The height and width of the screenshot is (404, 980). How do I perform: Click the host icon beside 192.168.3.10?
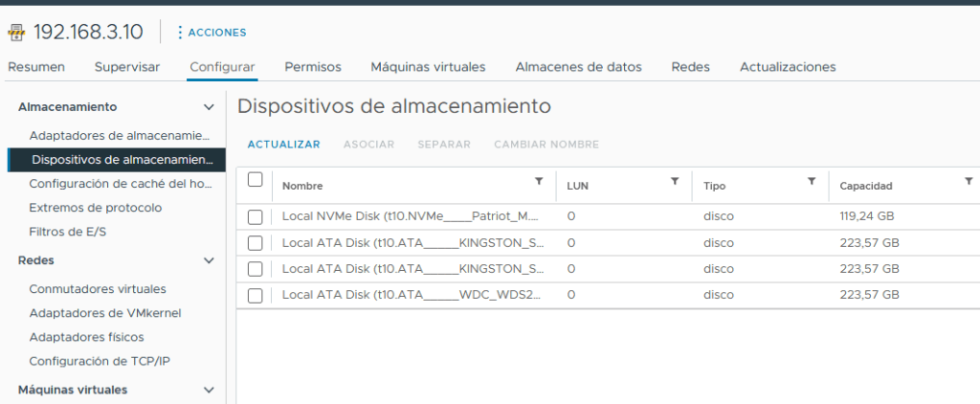coord(16,33)
